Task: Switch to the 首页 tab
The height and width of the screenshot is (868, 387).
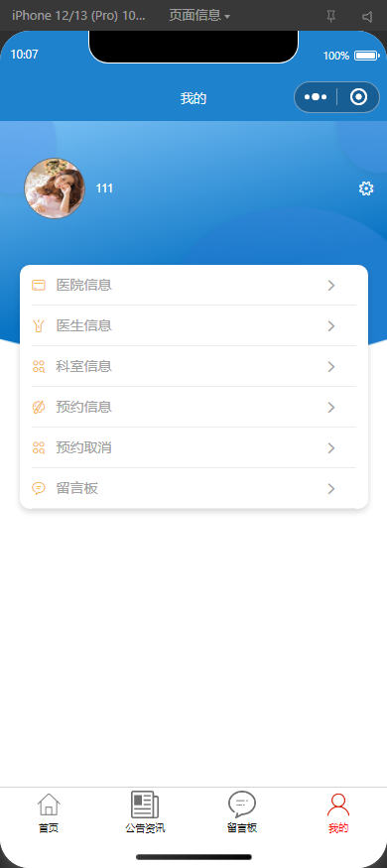Action: [49, 812]
